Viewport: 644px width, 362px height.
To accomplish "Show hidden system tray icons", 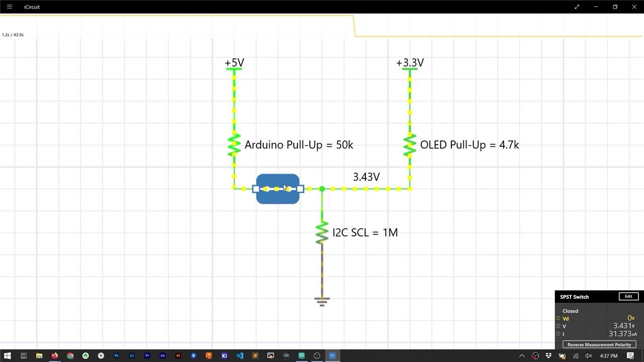I will (x=522, y=356).
